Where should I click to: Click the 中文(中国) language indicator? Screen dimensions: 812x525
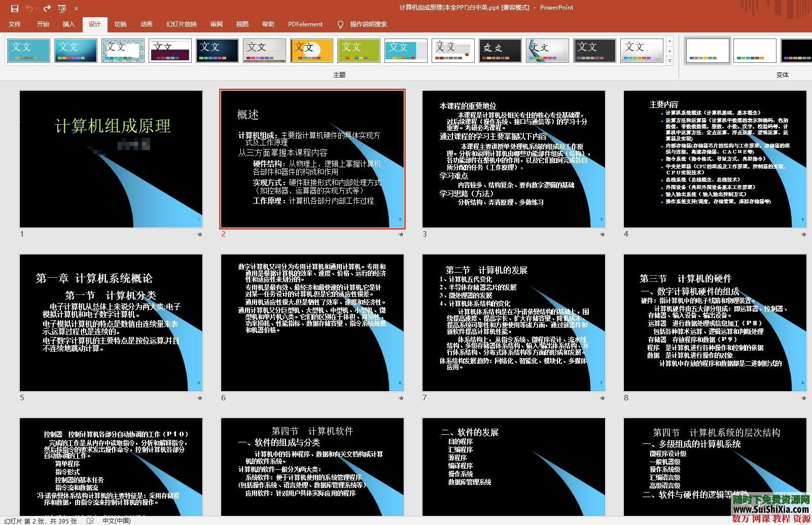pos(117,521)
